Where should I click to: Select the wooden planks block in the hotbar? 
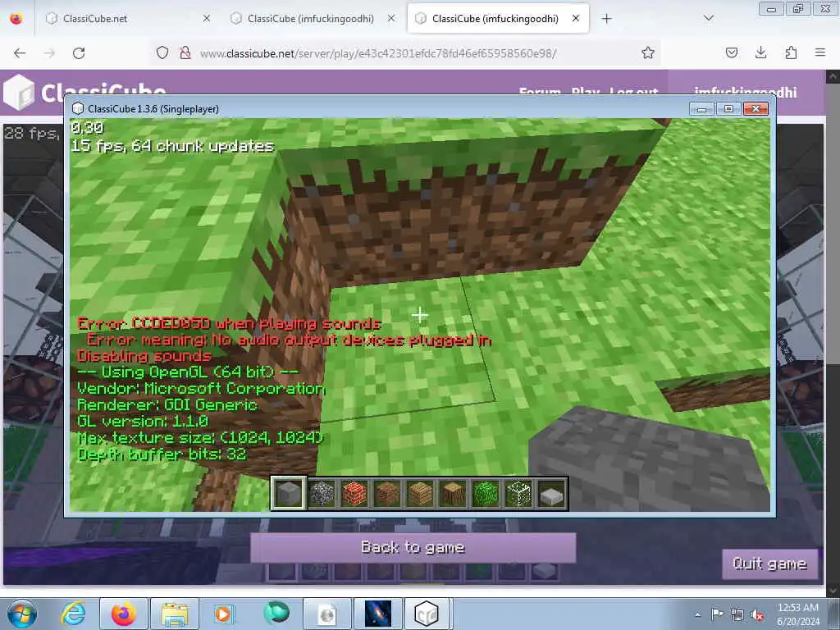(x=419, y=493)
